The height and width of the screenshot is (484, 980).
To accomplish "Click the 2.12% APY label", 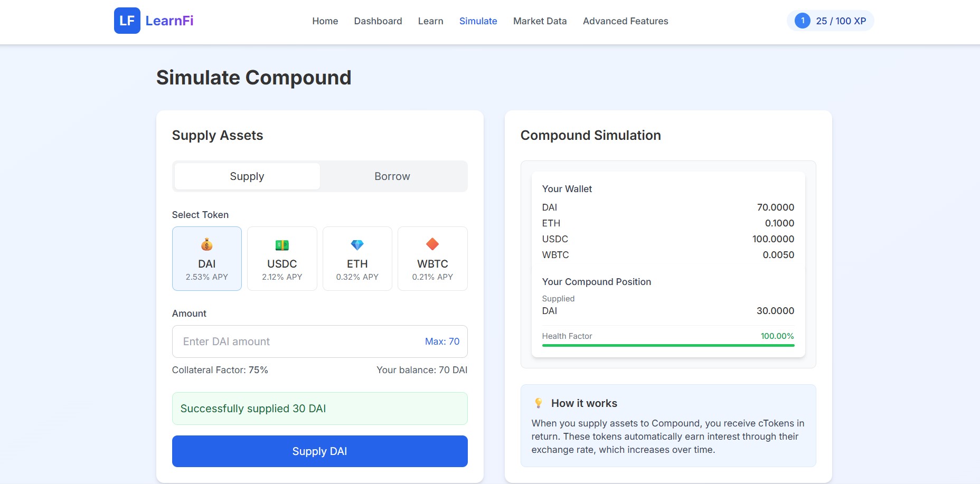I will [282, 277].
